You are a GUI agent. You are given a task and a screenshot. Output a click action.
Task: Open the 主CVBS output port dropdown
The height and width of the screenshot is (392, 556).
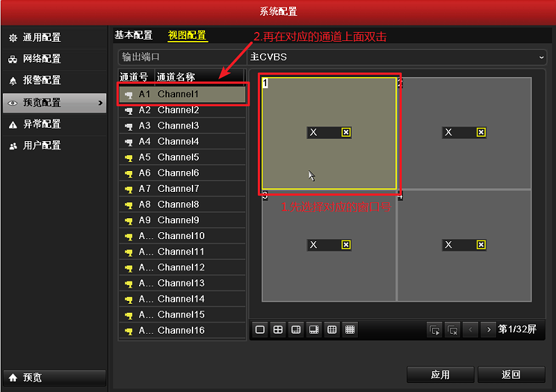pyautogui.click(x=398, y=56)
